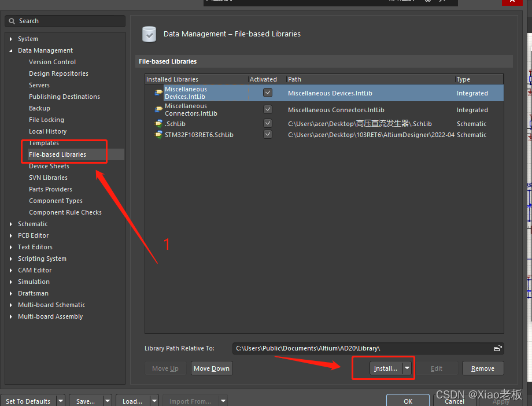This screenshot has height=406, width=532.
Task: Select Version Control in the tree
Action: 52,62
